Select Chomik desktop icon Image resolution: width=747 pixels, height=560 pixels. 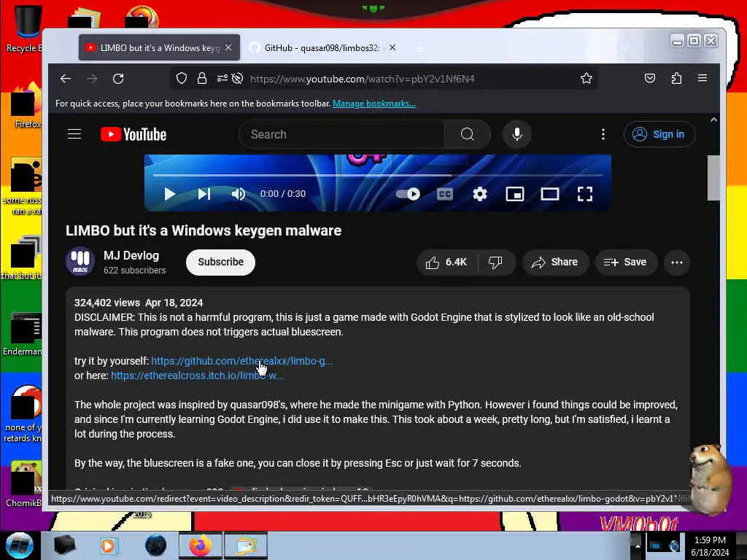25,484
